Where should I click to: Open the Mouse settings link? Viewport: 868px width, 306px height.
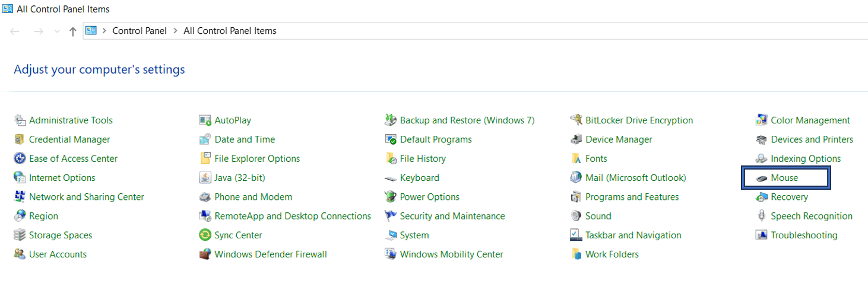(784, 178)
